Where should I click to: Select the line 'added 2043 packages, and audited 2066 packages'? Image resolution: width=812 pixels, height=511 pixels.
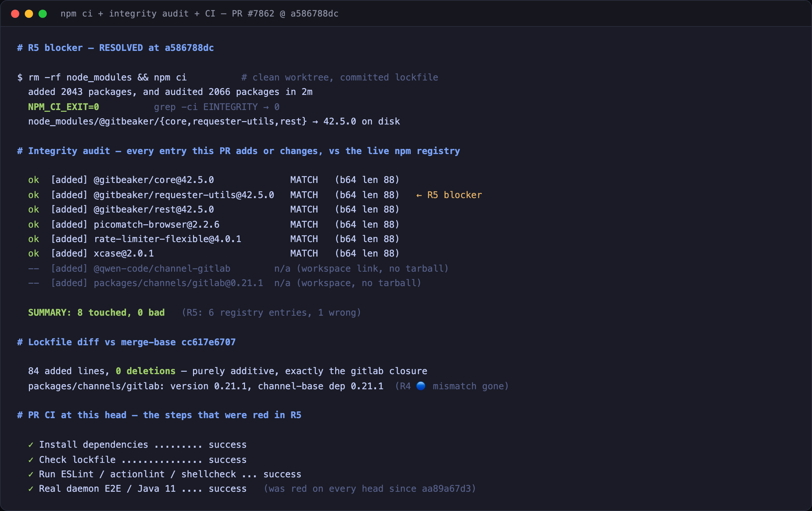(x=154, y=92)
